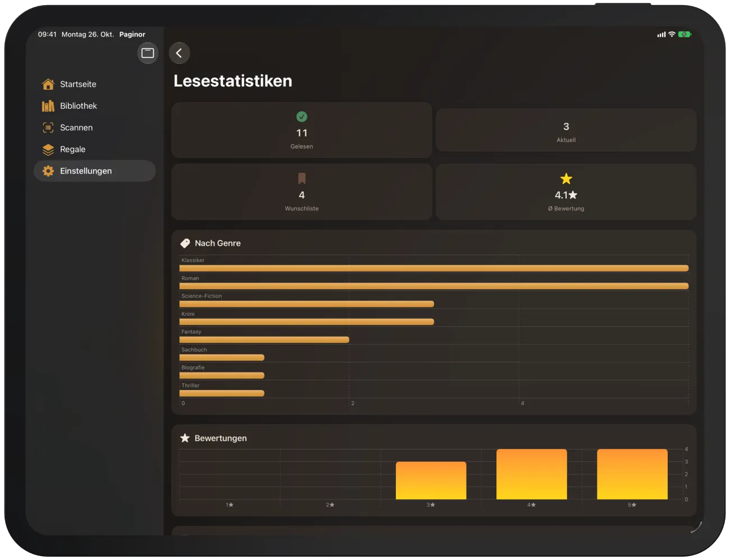Click the 4.1 average rating value
Screen dimensions: 730x560
tap(566, 195)
